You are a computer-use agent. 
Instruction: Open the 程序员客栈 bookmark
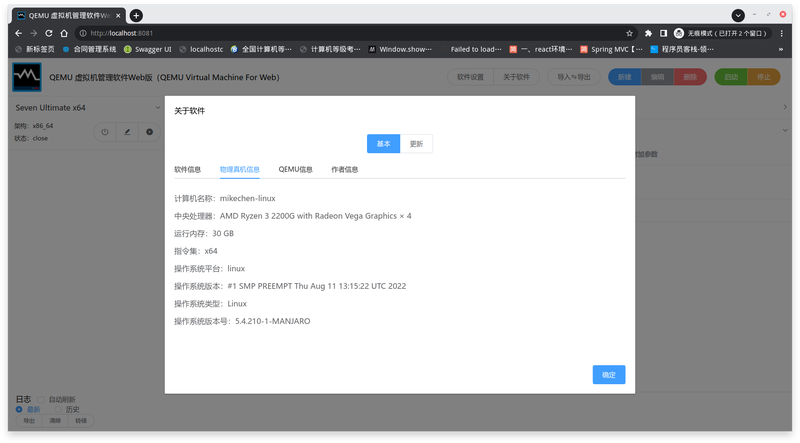[x=682, y=49]
